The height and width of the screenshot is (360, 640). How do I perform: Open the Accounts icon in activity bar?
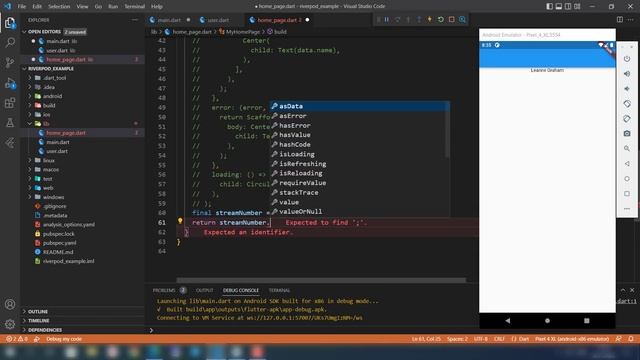click(10, 304)
